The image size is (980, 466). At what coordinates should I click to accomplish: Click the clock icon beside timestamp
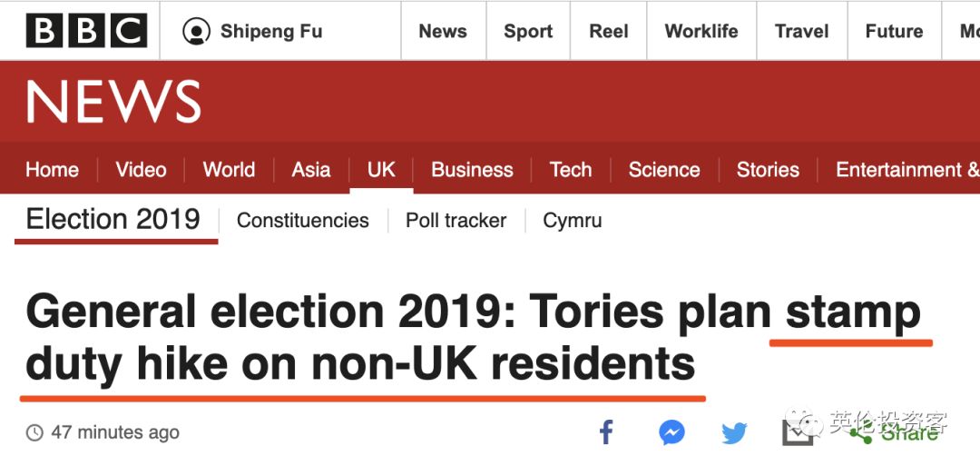click(34, 433)
